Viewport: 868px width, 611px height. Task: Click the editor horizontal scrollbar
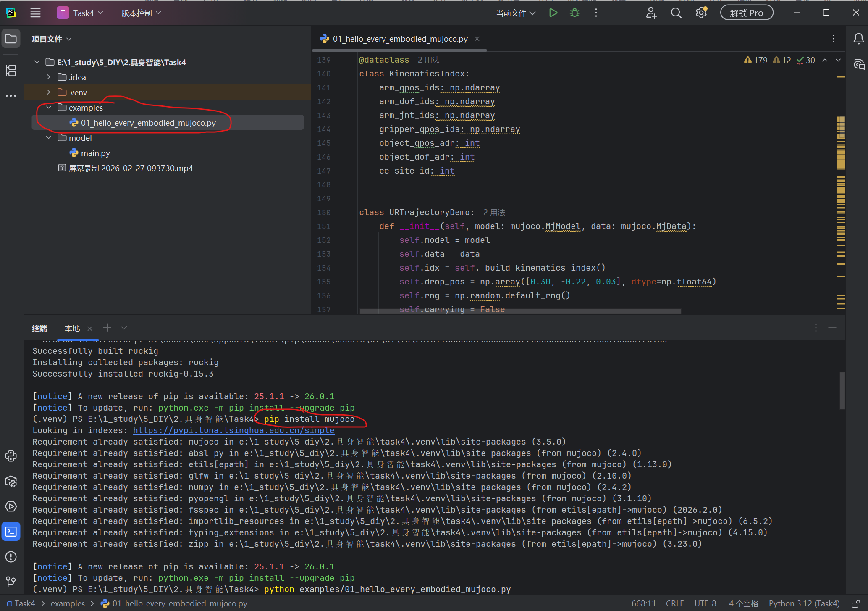(x=520, y=311)
